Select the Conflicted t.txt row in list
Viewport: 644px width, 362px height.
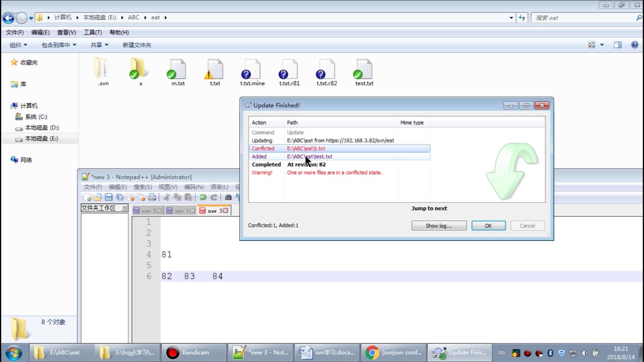tap(339, 148)
